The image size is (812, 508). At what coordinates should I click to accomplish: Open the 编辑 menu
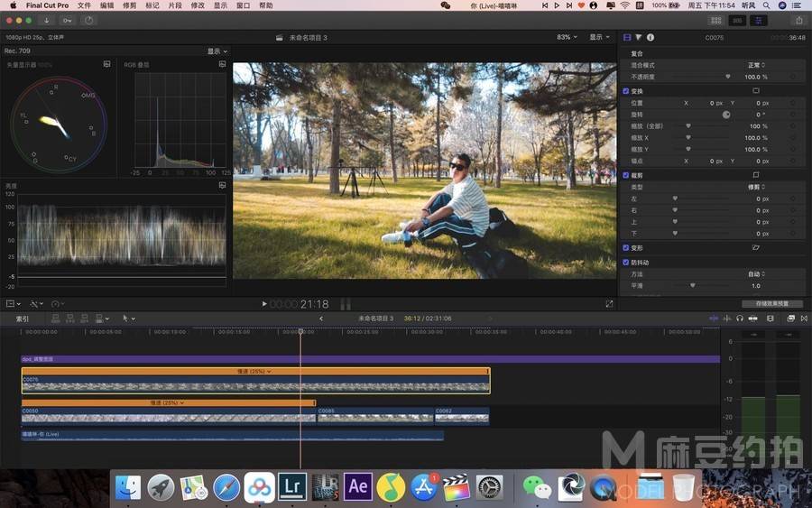(106, 5)
